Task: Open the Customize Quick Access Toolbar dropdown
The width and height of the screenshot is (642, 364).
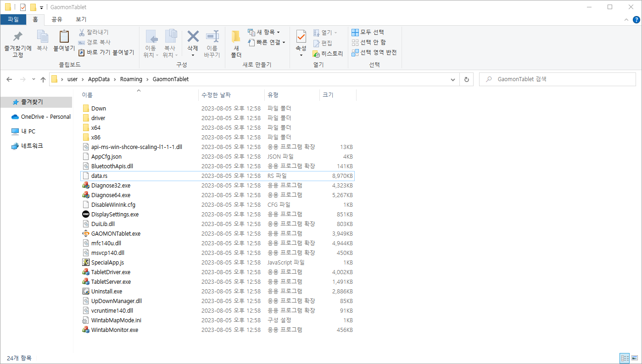Action: tap(41, 8)
